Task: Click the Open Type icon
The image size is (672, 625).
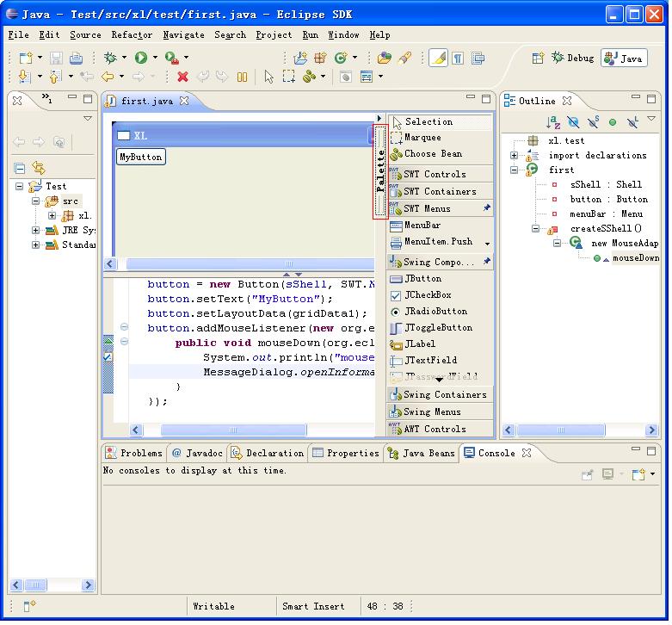Action: pos(384,58)
